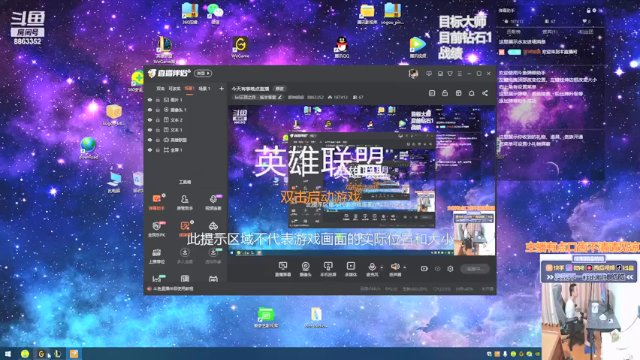Expand the microphone options arrow
Viewport: 640px width, 360px height.
[x=382, y=268]
